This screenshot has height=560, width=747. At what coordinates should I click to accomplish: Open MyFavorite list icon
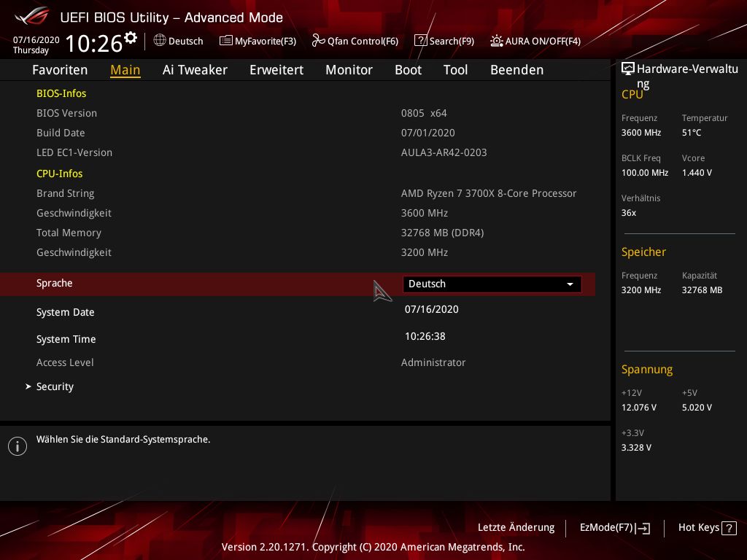pos(225,41)
